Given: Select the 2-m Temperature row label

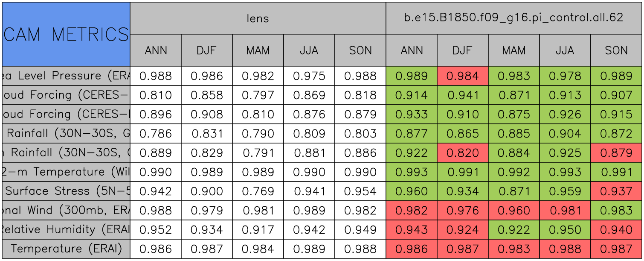Looking at the screenshot, I should click(66, 172).
